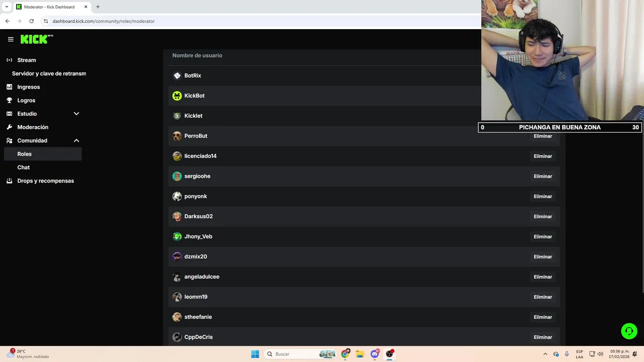Click ponyonk avatar

click(x=177, y=196)
